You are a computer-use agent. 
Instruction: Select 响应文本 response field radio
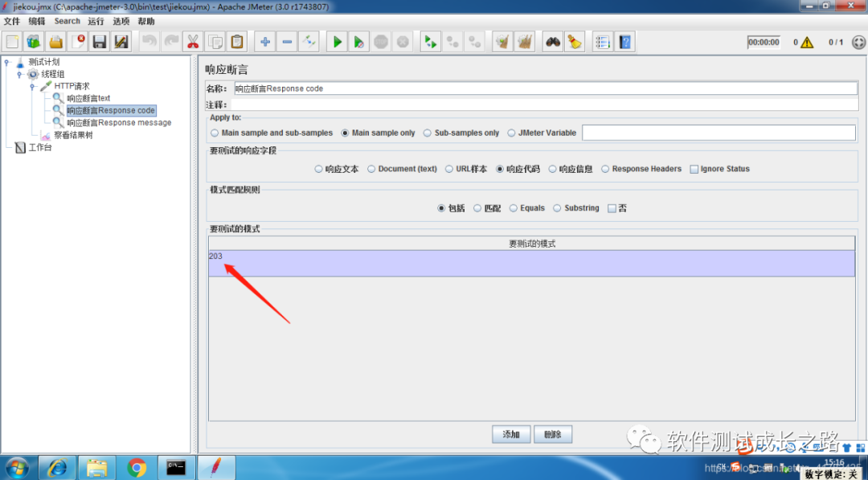tap(318, 169)
